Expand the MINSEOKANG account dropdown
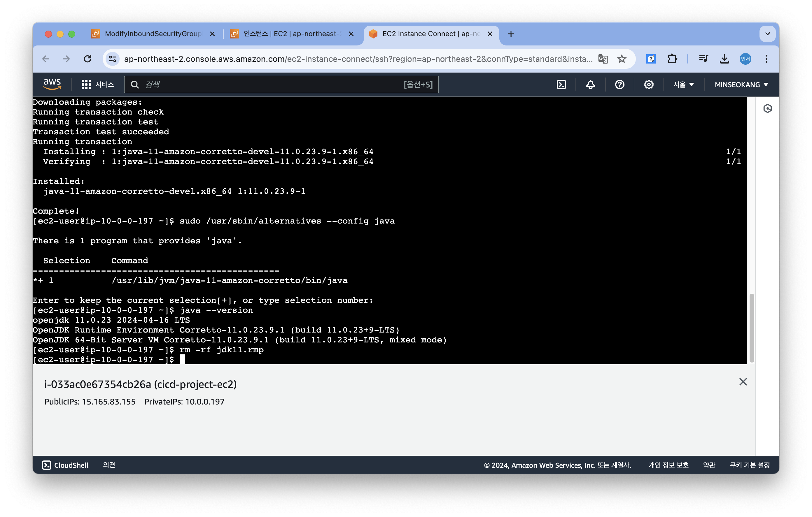 point(741,85)
